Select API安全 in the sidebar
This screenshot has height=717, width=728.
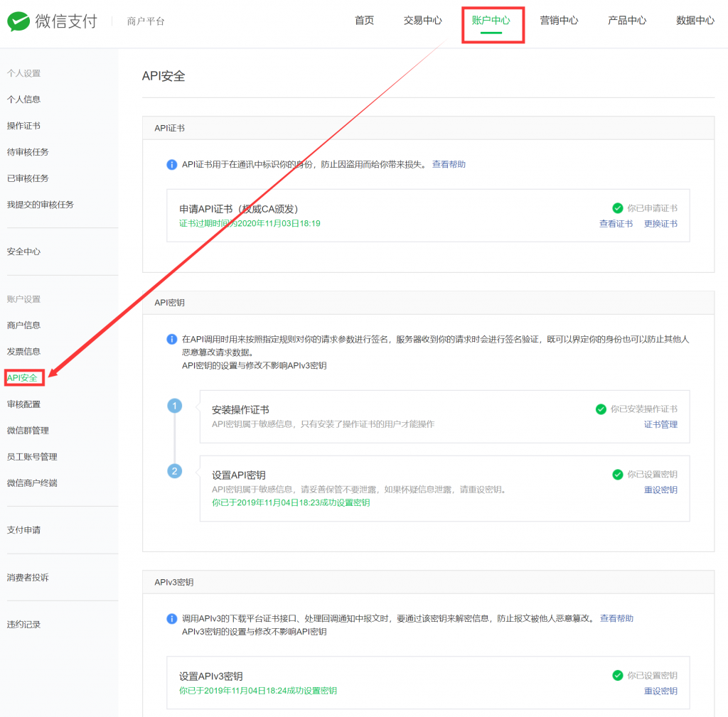pyautogui.click(x=22, y=378)
